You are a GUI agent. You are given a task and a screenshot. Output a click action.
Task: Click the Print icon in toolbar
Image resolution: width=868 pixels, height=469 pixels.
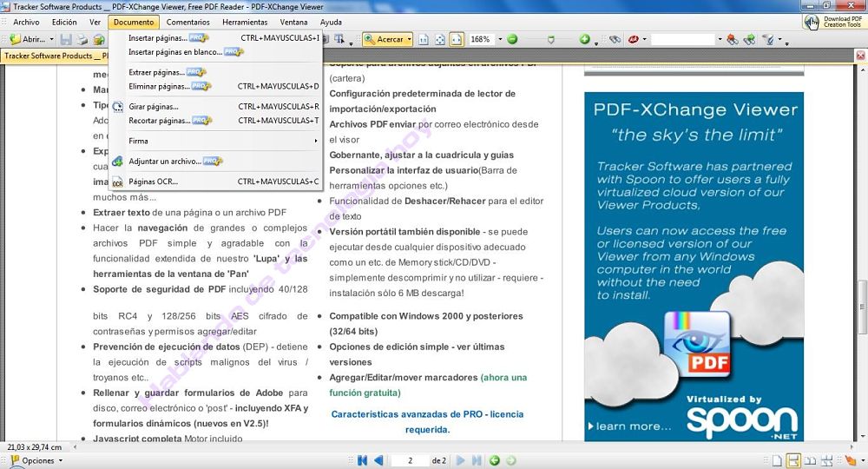(82, 39)
